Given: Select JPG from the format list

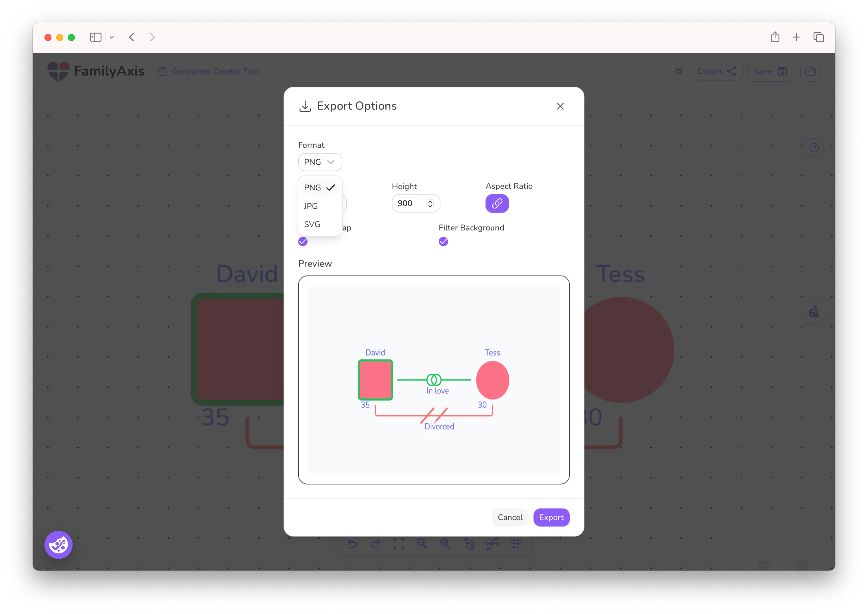Looking at the screenshot, I should point(311,206).
